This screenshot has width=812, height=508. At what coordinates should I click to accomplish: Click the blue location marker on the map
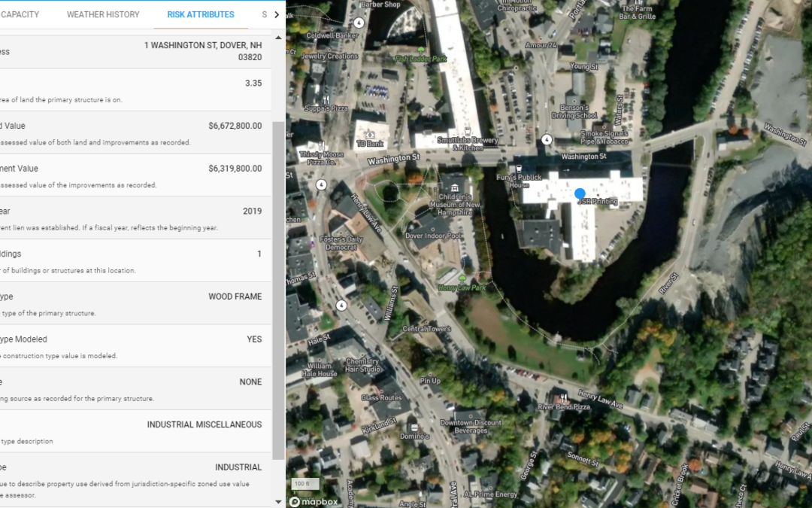580,194
